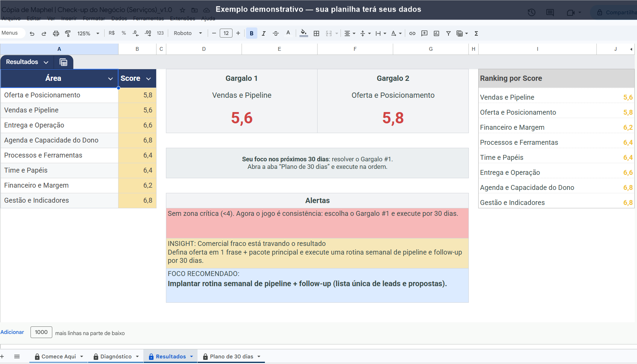
Task: Insert a link
Action: point(412,33)
